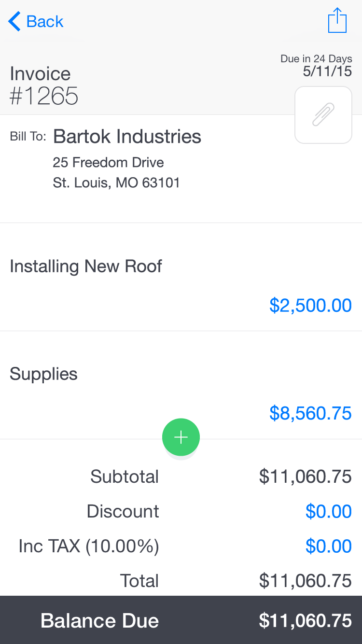Tap the Balance Due bar
362x644 pixels.
tap(181, 620)
